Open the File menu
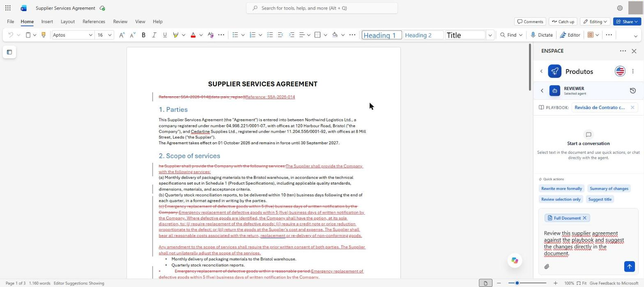Image resolution: width=644 pixels, height=287 pixels. point(10,21)
